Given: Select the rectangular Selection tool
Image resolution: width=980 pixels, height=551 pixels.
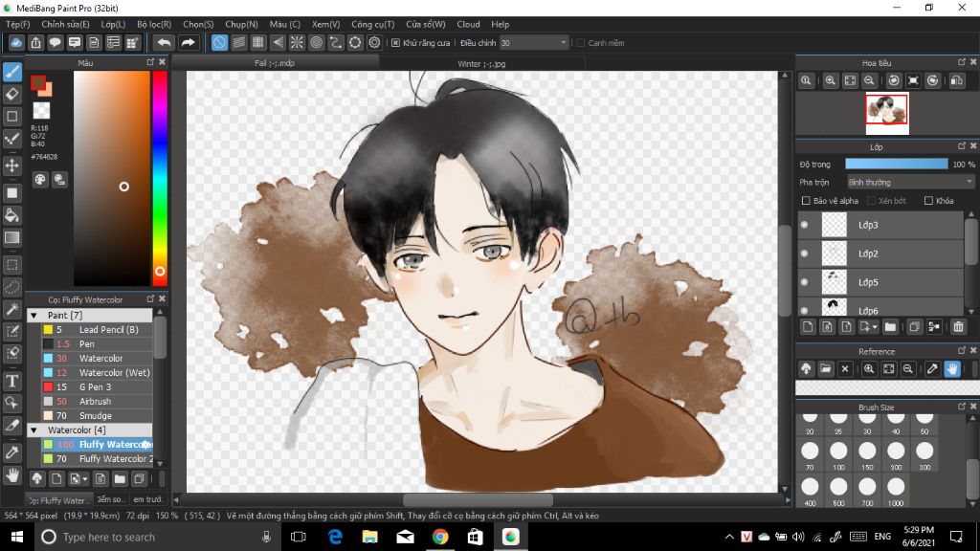Looking at the screenshot, I should (x=11, y=264).
